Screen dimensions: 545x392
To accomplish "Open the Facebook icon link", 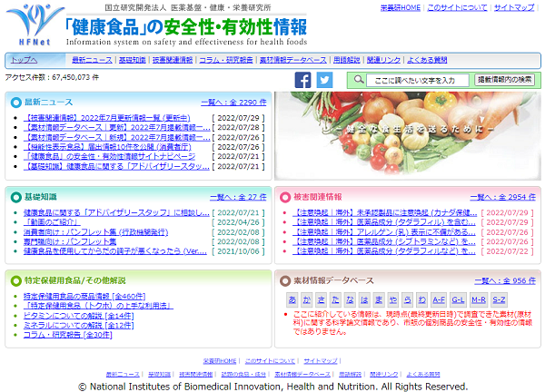I will click(x=302, y=80).
